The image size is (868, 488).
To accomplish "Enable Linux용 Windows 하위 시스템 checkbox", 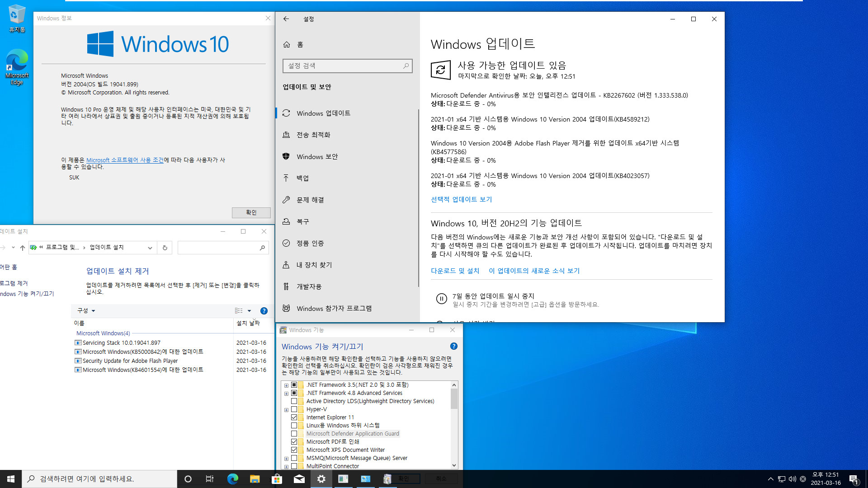I will [x=294, y=426].
